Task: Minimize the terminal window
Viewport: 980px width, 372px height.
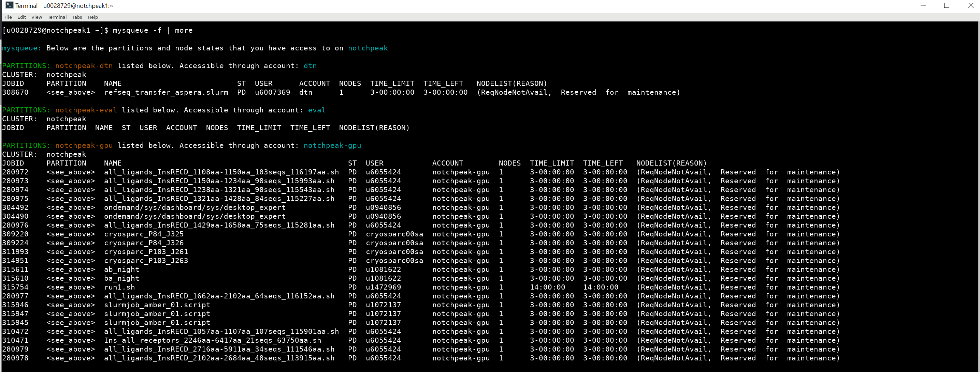Action: click(923, 5)
